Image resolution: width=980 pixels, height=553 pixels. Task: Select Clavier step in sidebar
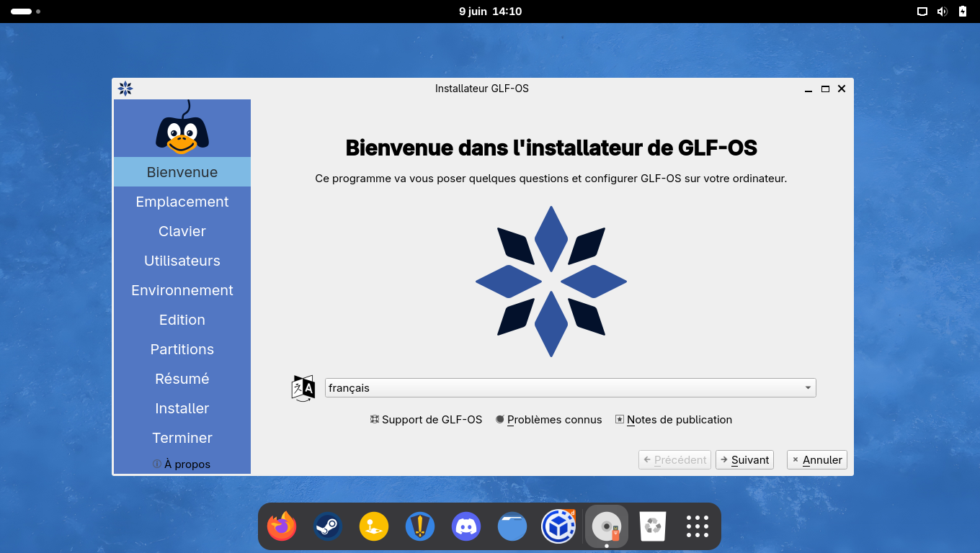click(x=182, y=231)
